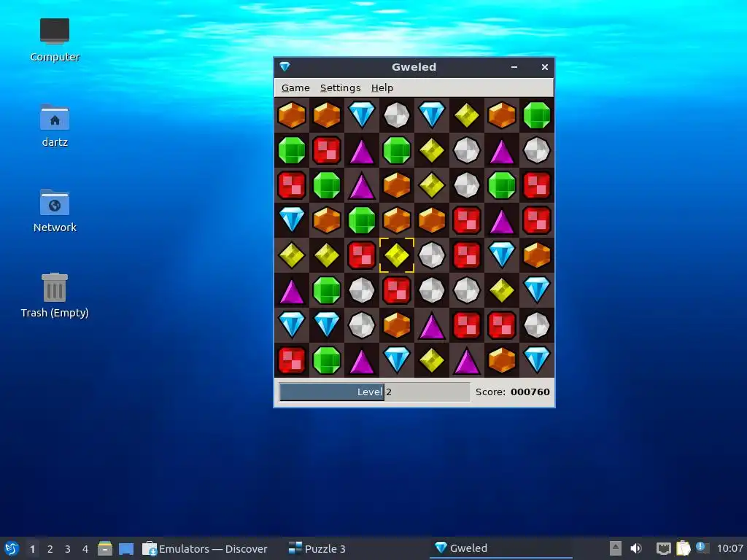Select the yellow diamond in the sixth row

tap(502, 290)
